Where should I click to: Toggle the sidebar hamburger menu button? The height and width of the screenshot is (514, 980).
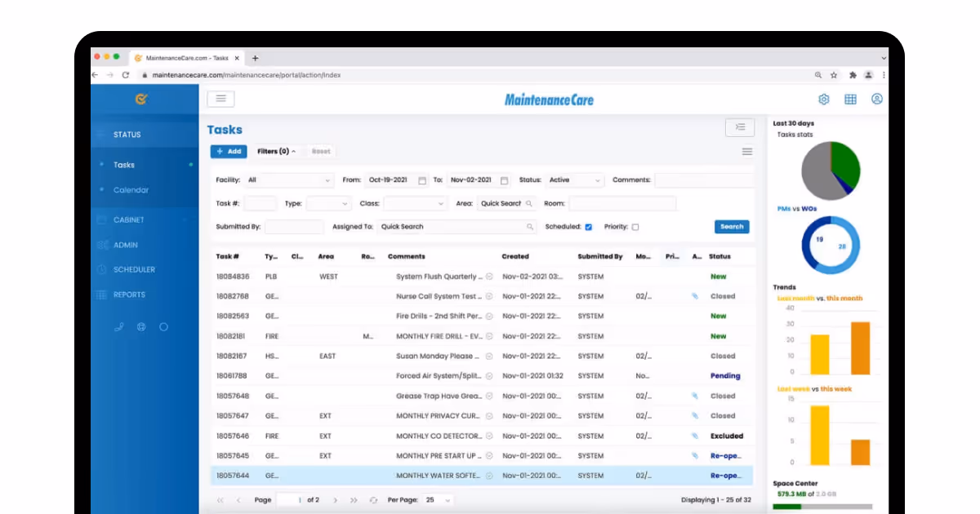click(220, 99)
